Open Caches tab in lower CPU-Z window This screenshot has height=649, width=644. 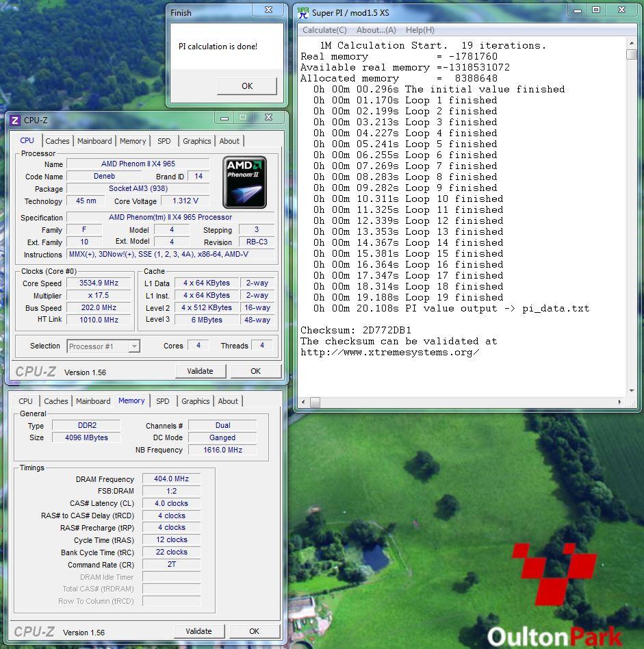pos(55,401)
